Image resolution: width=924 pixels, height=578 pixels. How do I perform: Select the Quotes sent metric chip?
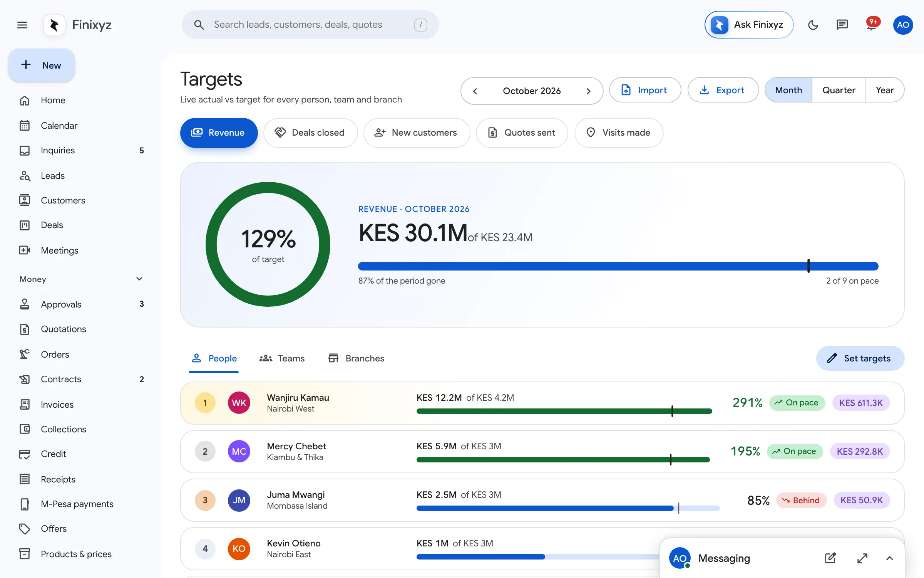(522, 133)
